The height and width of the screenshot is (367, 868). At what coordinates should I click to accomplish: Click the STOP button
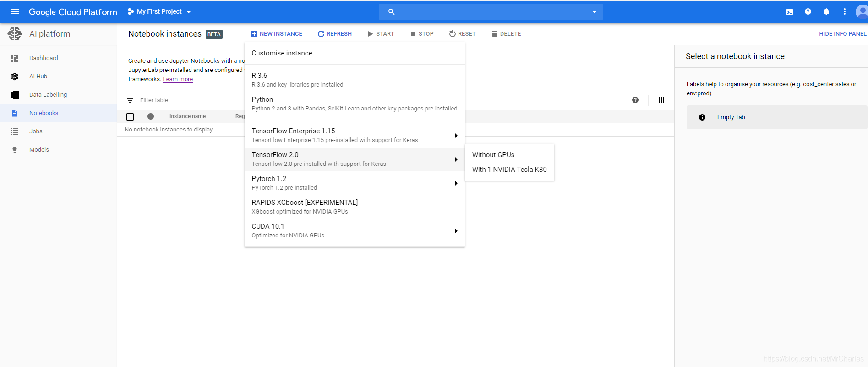click(x=422, y=34)
